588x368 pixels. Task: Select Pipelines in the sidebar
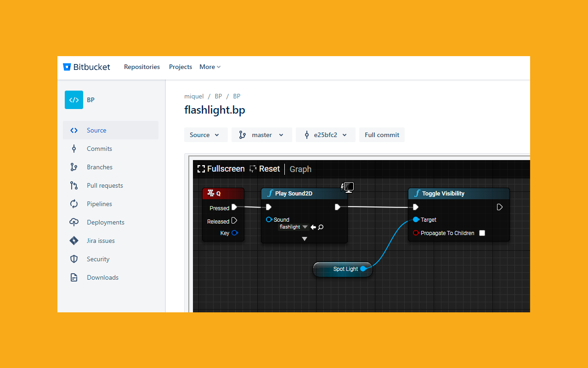(111, 204)
